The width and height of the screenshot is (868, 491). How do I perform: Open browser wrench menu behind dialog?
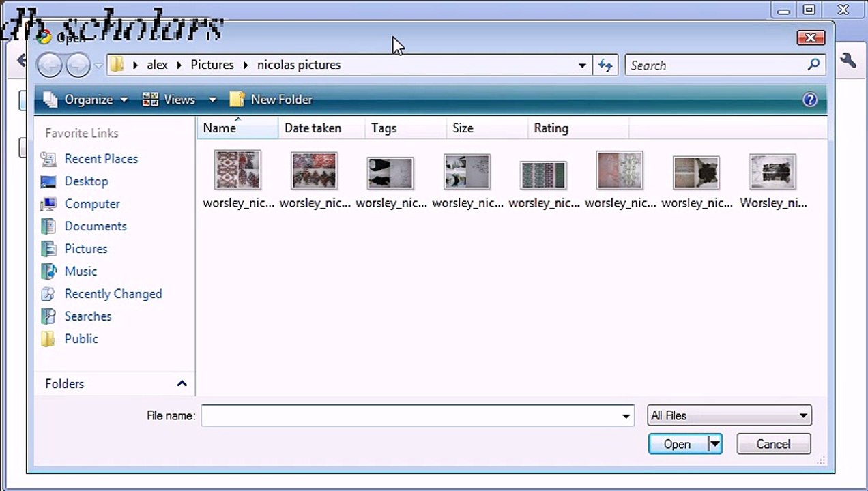point(848,60)
